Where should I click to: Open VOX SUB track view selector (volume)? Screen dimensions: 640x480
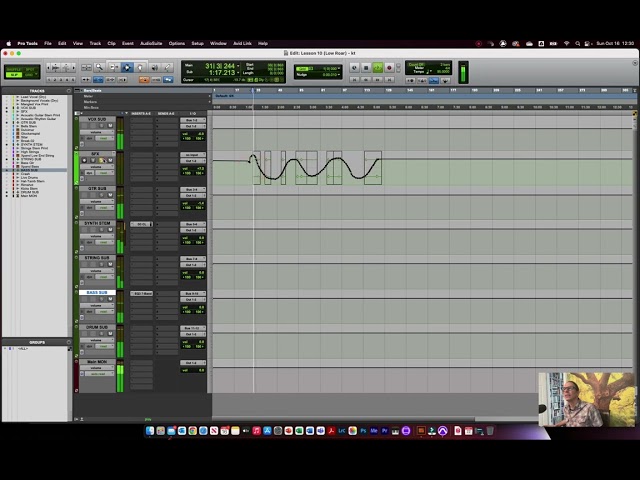[97, 132]
